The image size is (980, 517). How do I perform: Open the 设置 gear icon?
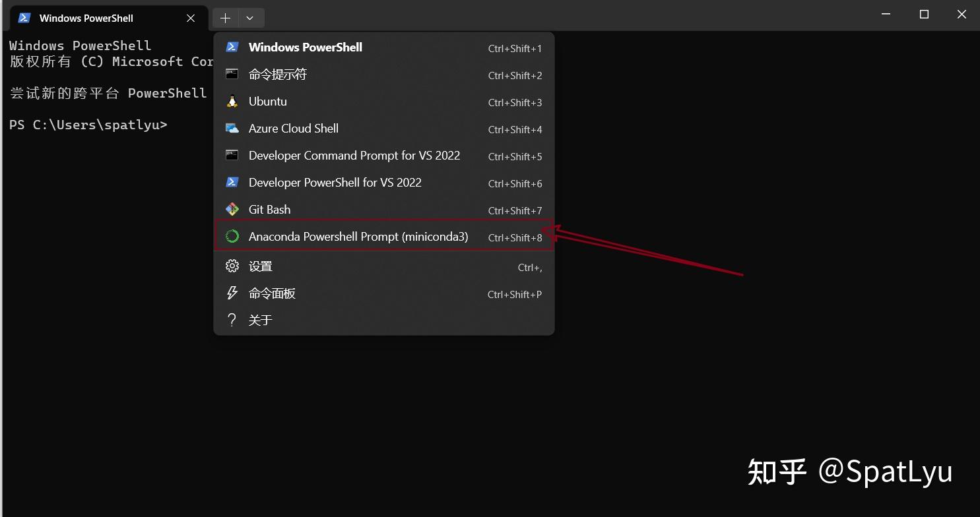tap(232, 266)
